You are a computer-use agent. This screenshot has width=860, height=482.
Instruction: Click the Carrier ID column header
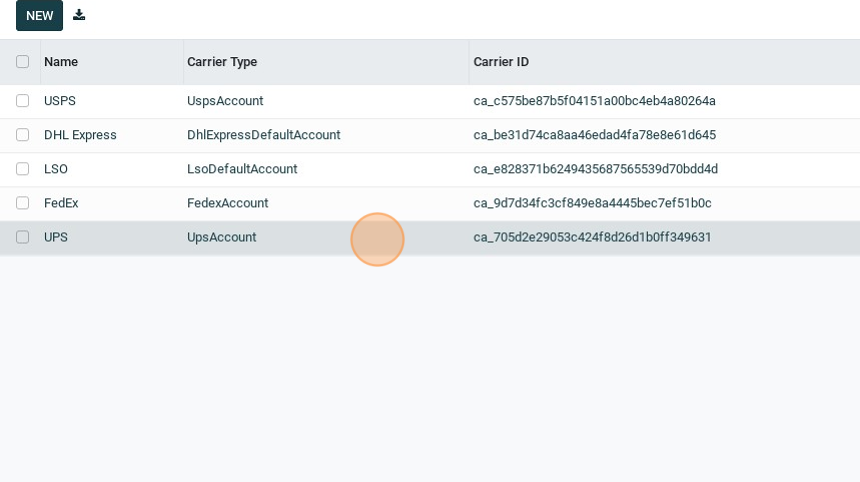501,62
